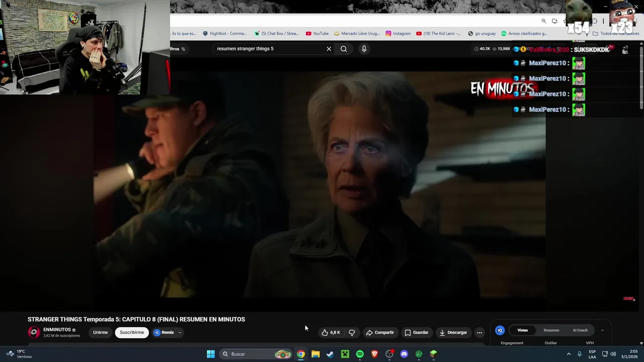
Task: Click the Remix button
Action: [x=164, y=332]
